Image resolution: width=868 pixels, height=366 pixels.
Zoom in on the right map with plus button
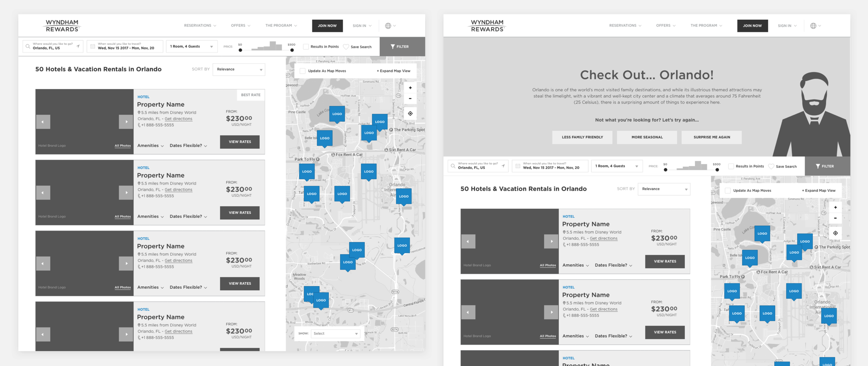pyautogui.click(x=835, y=207)
